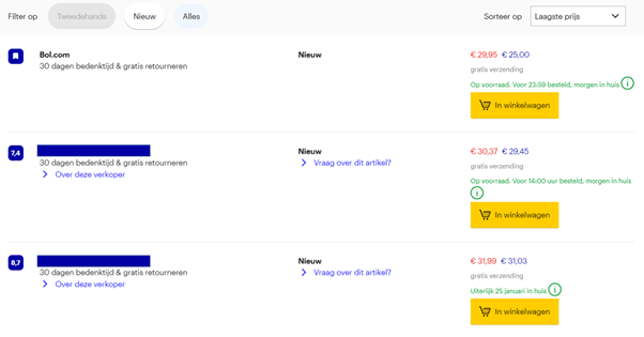This screenshot has height=337, width=644.
Task: Click the 7,4 seller rating badge
Action: tap(16, 153)
